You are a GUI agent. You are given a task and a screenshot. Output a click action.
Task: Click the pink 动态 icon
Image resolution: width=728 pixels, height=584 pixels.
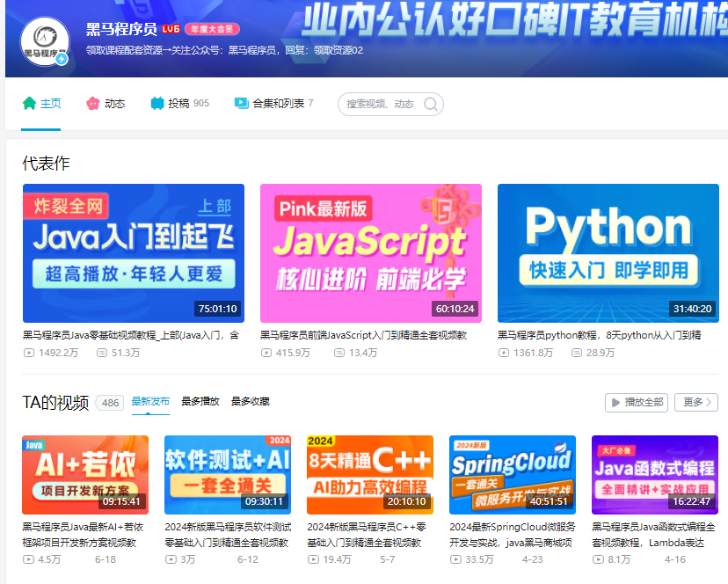click(93, 103)
